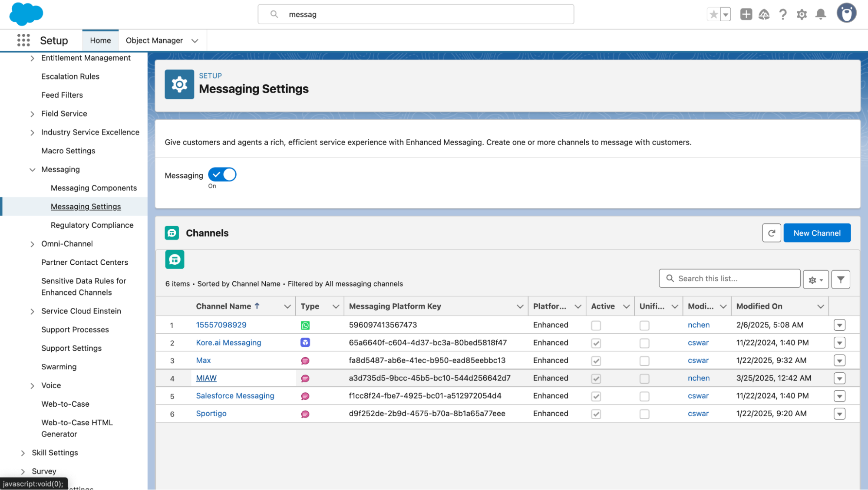The height and width of the screenshot is (490, 868).
Task: Open the list filter funnel icon
Action: [x=841, y=280]
